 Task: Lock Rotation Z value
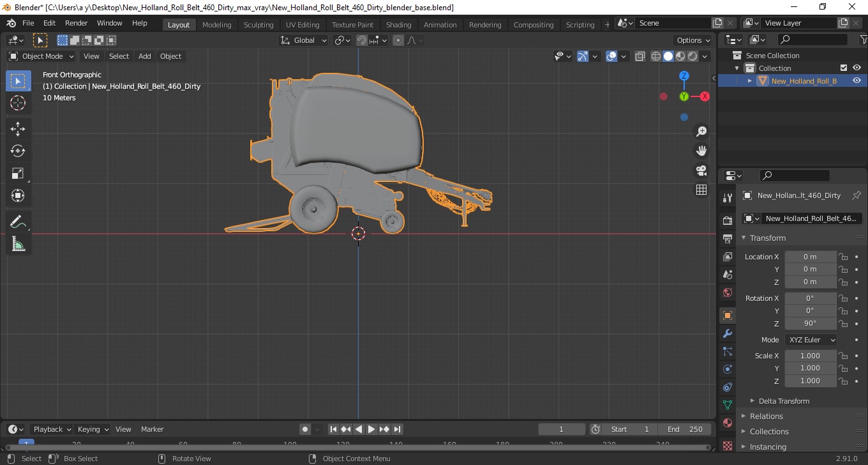[843, 323]
